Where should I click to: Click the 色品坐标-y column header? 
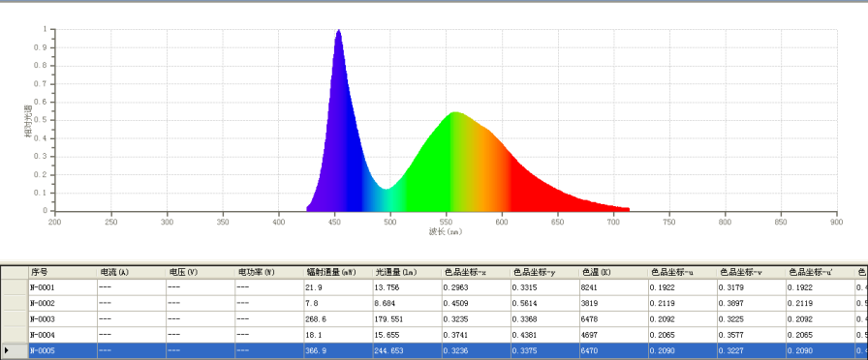coord(544,272)
